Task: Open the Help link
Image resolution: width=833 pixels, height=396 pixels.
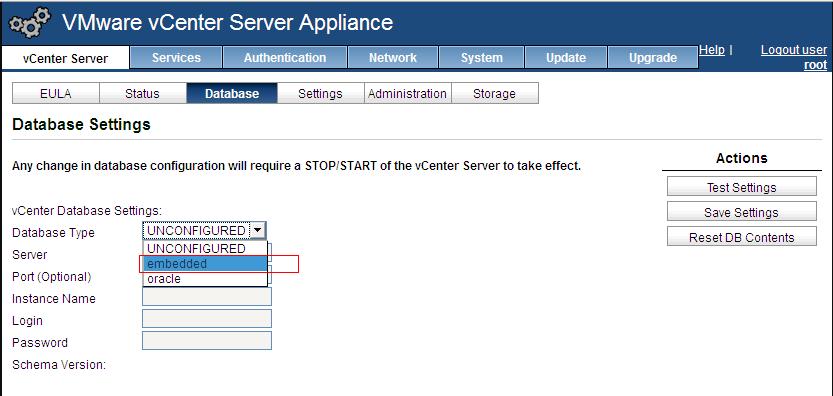Action: (712, 50)
